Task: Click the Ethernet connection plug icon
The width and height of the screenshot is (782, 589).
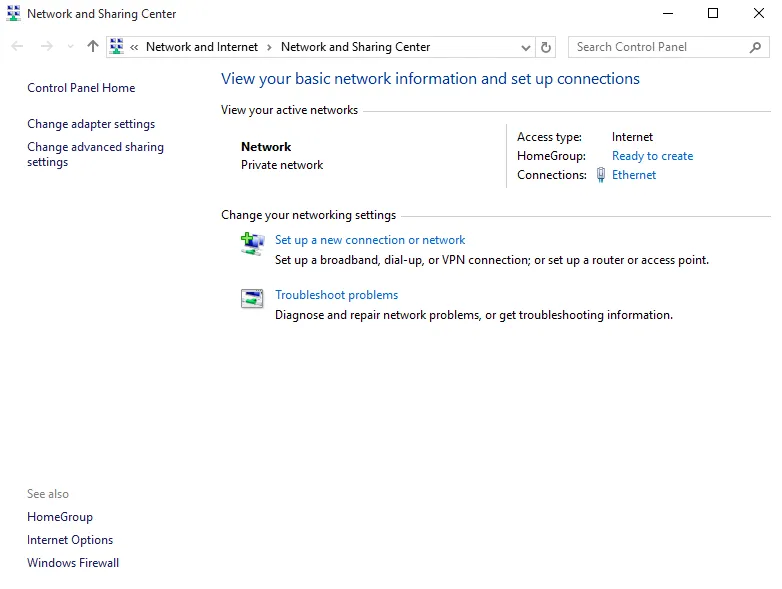Action: (601, 175)
